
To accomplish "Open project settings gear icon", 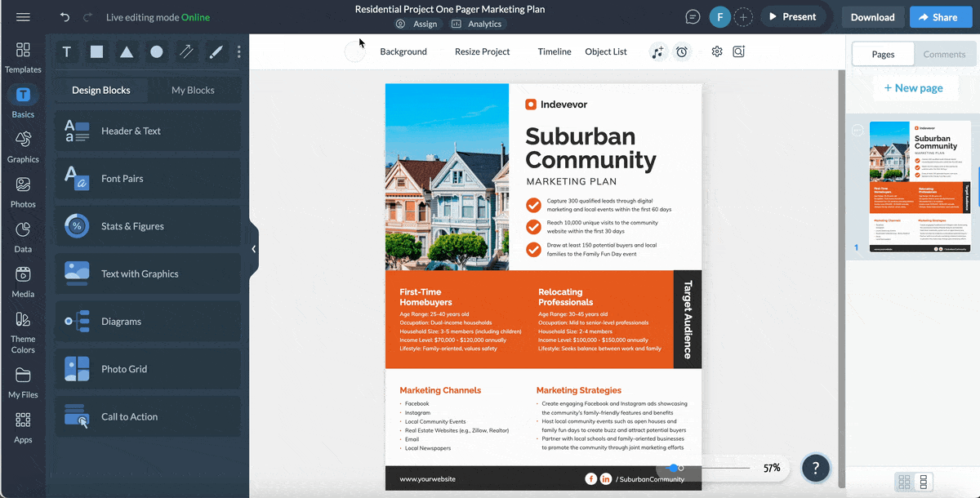I will pos(717,51).
